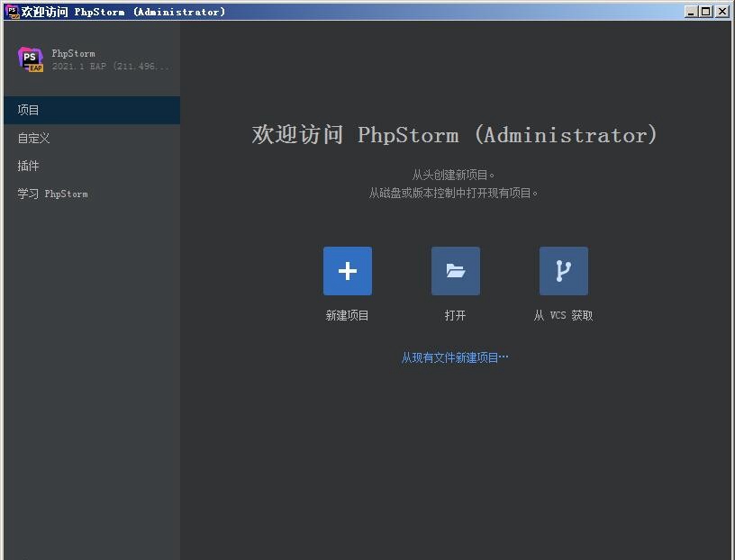Click the 新建项目 label
This screenshot has width=735, height=560.
point(348,315)
